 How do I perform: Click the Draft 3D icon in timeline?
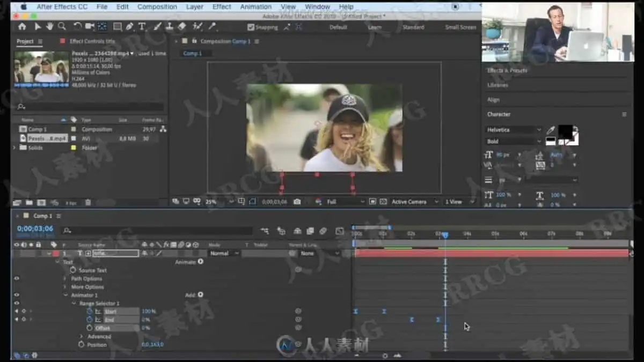coord(281,231)
